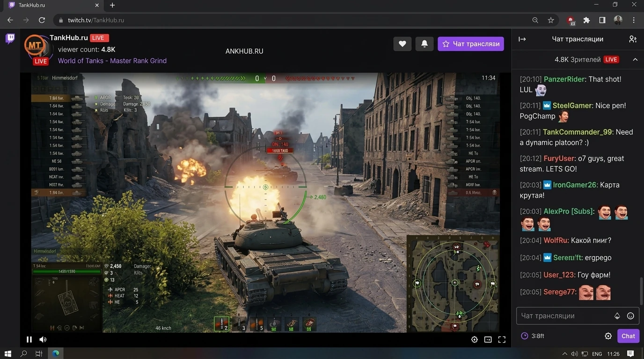The width and height of the screenshot is (644, 359).
Task: Reload the Twitch page
Action: tap(42, 20)
